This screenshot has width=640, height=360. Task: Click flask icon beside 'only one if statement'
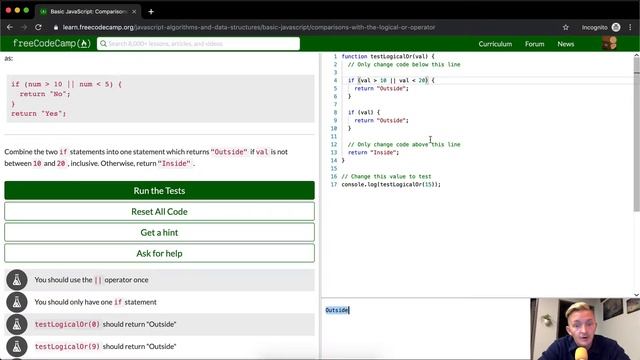pyautogui.click(x=17, y=302)
